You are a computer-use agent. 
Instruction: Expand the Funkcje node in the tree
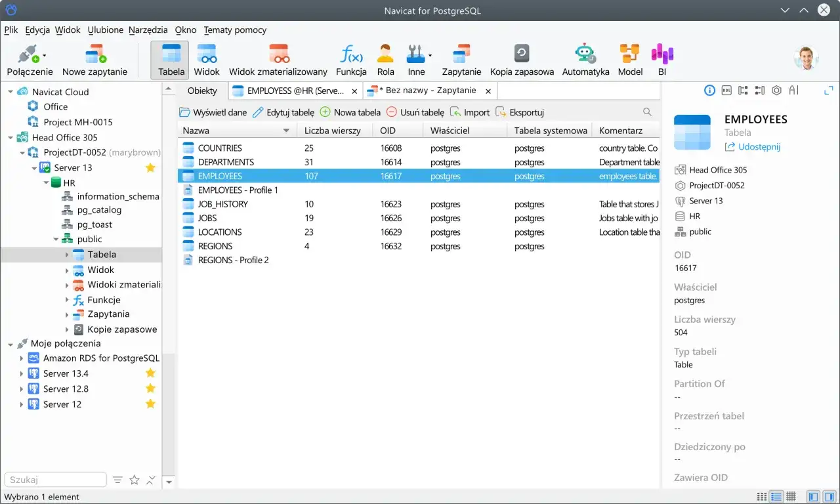pos(67,300)
